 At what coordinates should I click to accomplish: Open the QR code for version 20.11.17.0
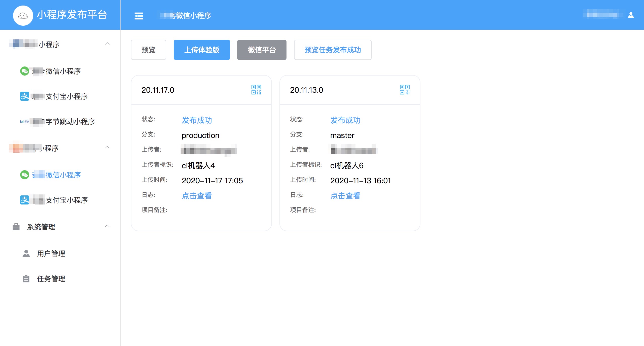(x=256, y=90)
